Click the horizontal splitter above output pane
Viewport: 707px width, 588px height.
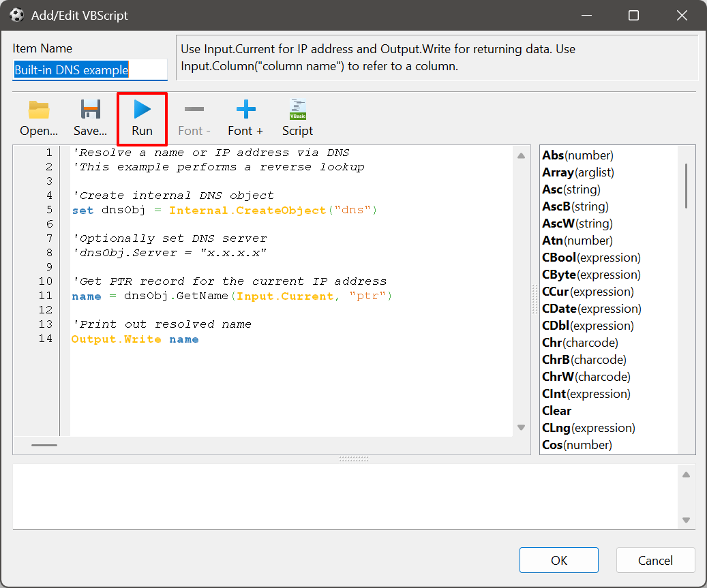354,459
